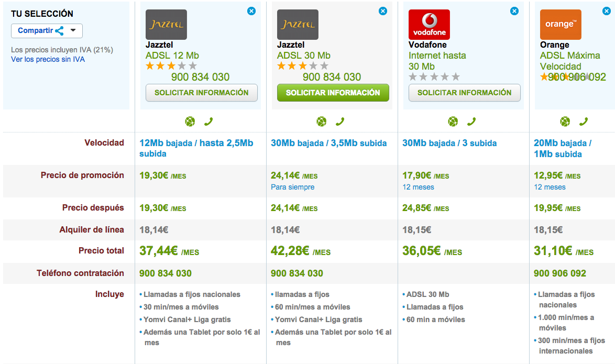
Task: Click globe icon under Jazztel ADSL 30 Mb
Action: pos(322,122)
